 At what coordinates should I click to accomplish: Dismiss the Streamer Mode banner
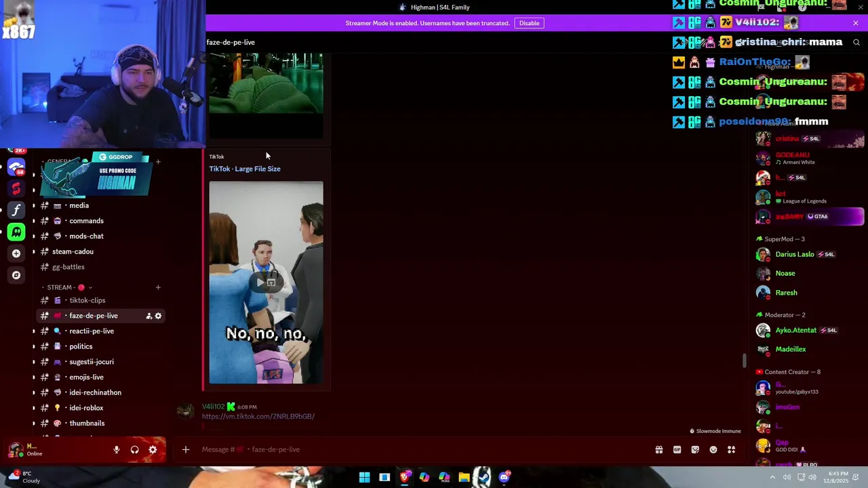tap(856, 23)
